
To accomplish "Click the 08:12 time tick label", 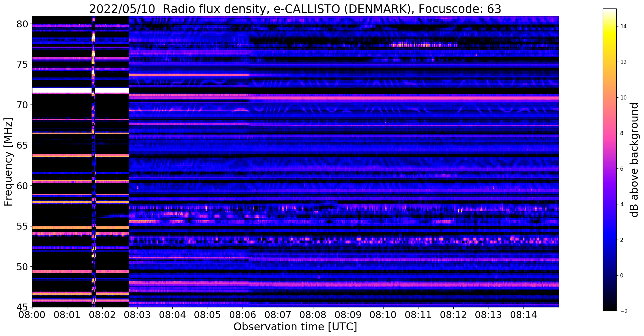I will pyautogui.click(x=453, y=315).
